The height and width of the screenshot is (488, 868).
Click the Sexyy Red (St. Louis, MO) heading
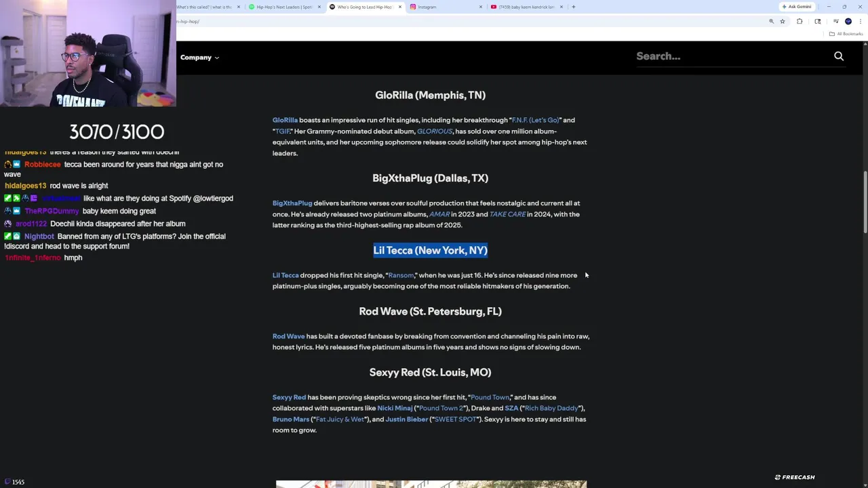point(430,372)
